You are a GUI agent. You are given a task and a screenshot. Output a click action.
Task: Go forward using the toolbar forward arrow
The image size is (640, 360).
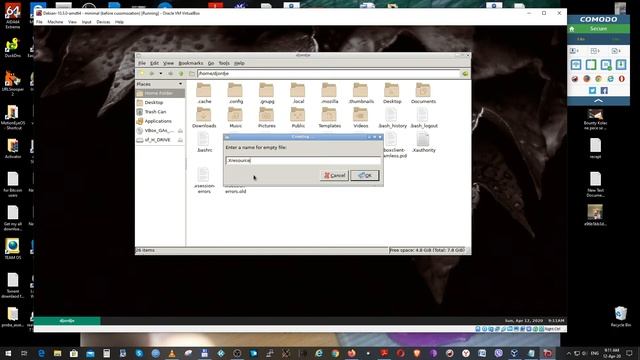pyautogui.click(x=170, y=74)
